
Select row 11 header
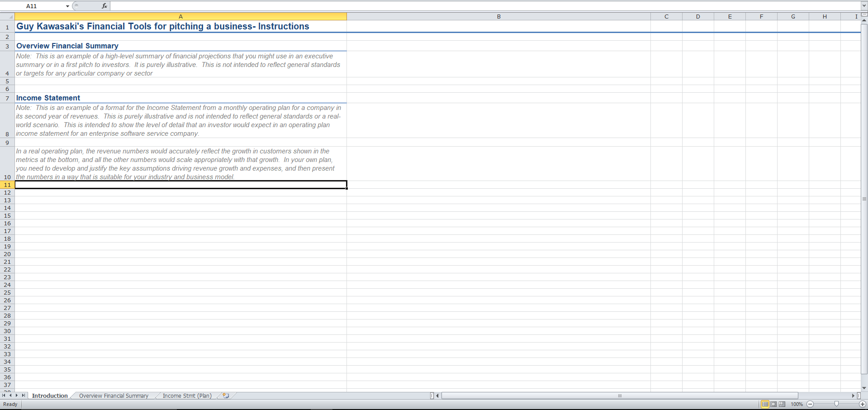pyautogui.click(x=7, y=185)
